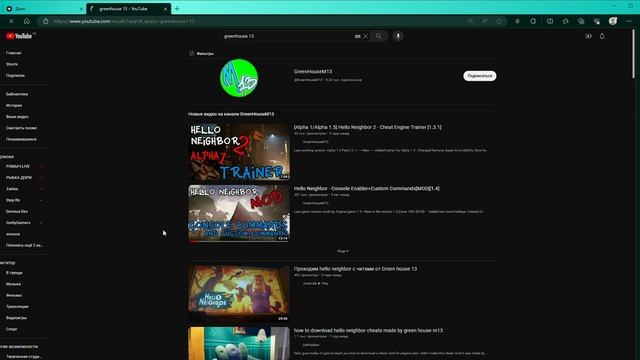Viewport: 640px width, 360px height.
Task: Open Смотреть позже in the sidebar
Action: click(21, 128)
